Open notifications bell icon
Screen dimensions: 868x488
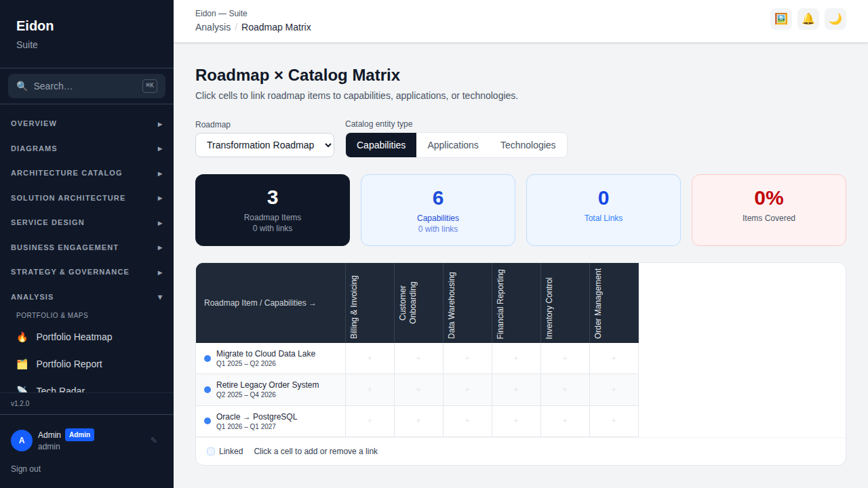808,19
